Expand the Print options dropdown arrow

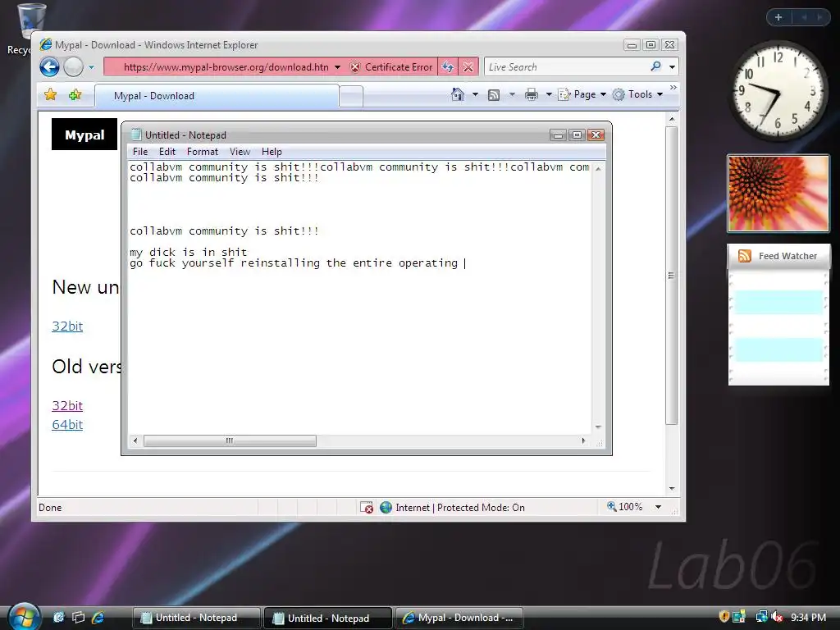(549, 94)
